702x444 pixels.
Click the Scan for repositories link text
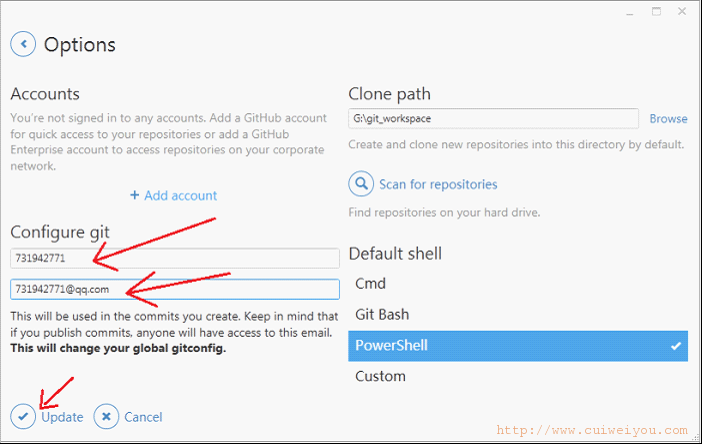coord(438,184)
